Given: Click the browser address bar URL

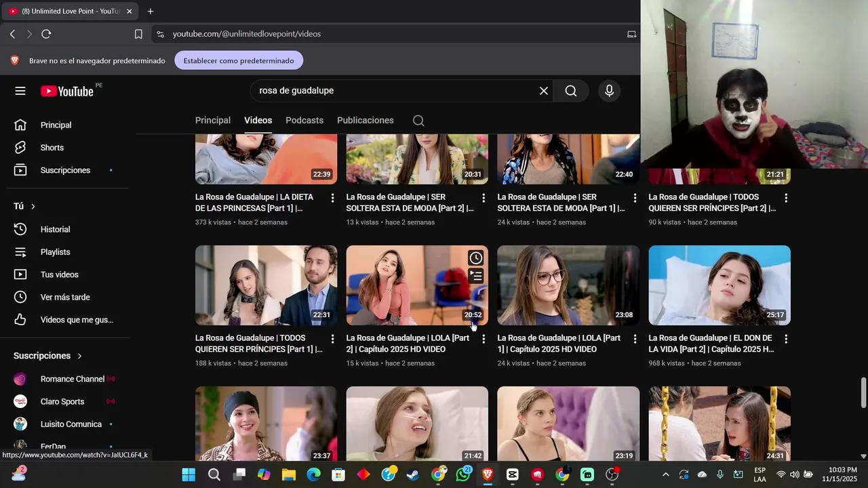Looking at the screenshot, I should (247, 34).
